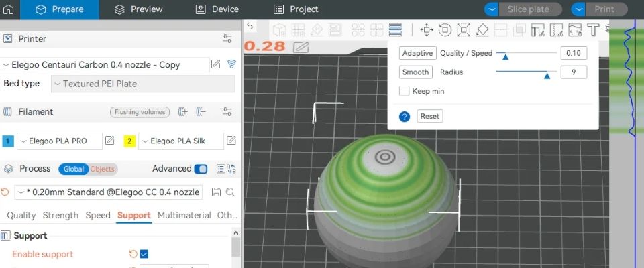Expand the Print dropdown arrow

578,9
